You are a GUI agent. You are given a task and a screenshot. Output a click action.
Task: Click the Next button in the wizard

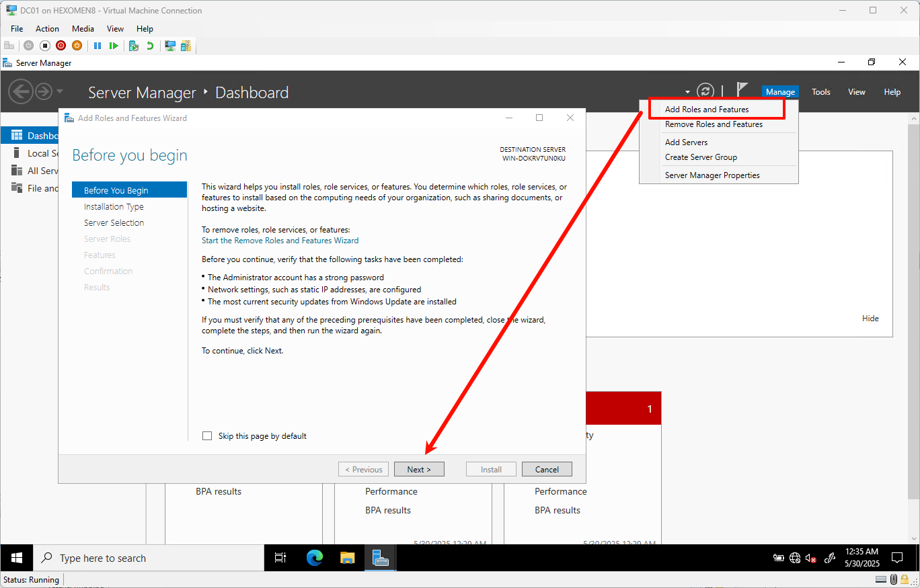[418, 470]
